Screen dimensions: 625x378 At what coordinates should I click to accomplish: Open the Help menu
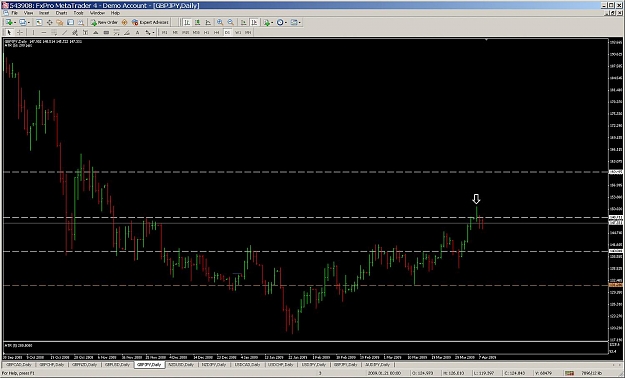pyautogui.click(x=115, y=13)
